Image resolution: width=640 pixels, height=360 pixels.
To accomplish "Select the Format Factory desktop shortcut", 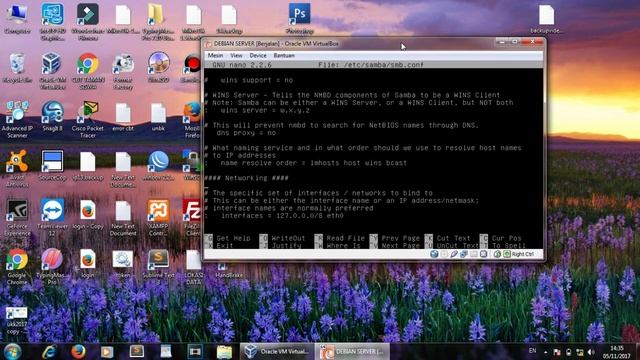I will (123, 71).
